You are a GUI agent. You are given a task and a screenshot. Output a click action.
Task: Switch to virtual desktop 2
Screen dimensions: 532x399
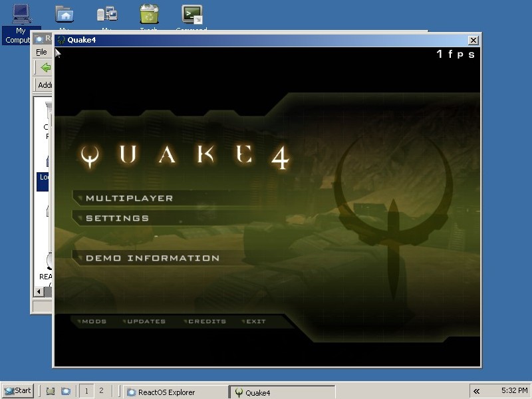pos(102,391)
